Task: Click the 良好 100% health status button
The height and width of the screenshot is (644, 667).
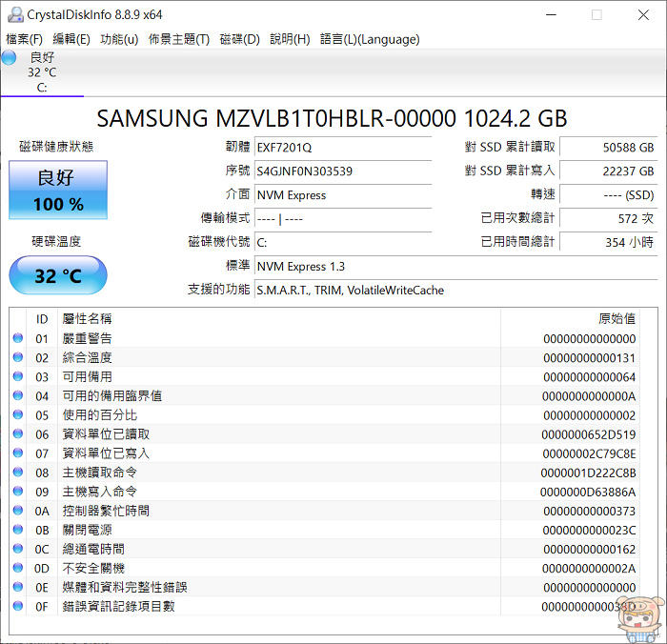Action: [x=58, y=191]
